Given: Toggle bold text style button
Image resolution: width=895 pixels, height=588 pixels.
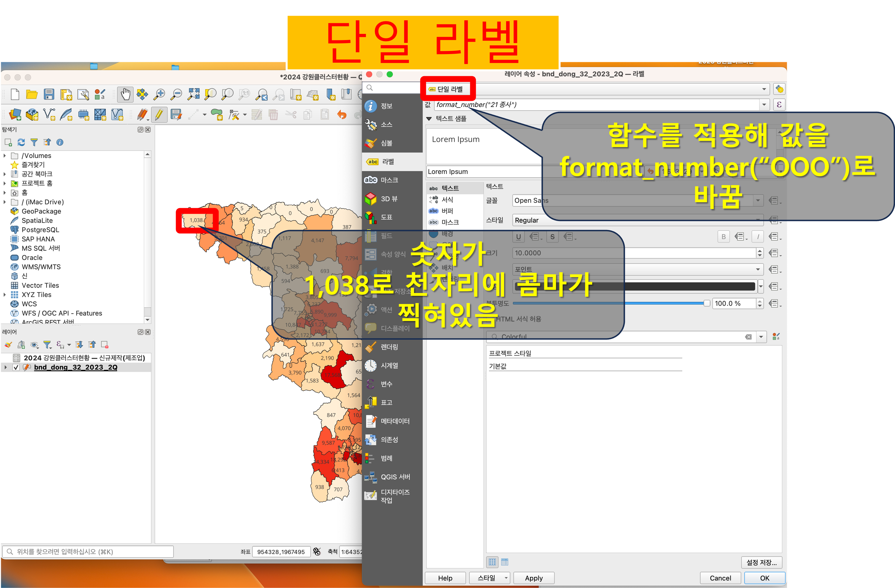Looking at the screenshot, I should click(723, 237).
